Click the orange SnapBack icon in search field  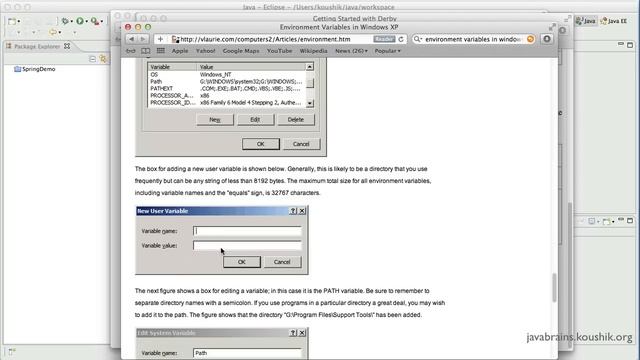(530, 39)
